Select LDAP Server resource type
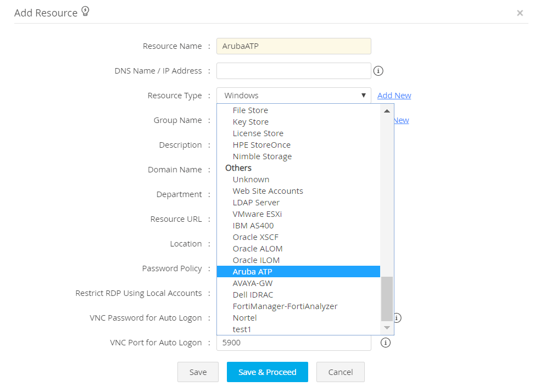Screen dimensions: 540x392 [x=256, y=203]
